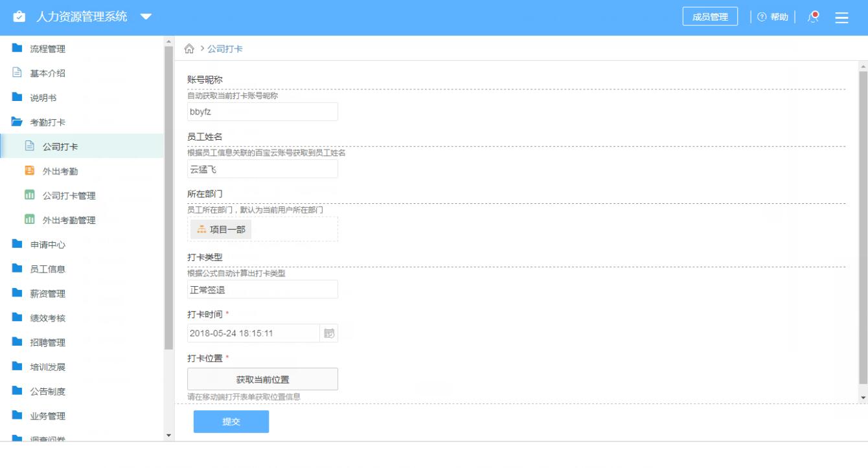868x468 pixels.
Task: Expand the 公告制度 folder
Action: 82,392
